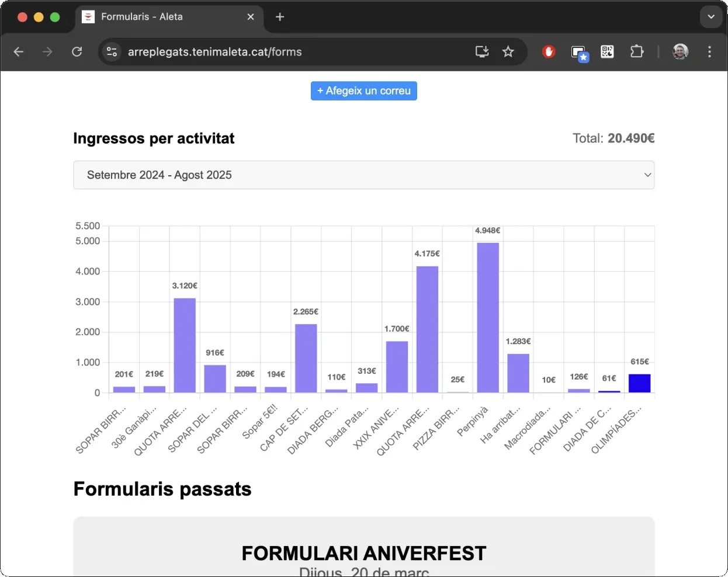Click the FORMULARI 126€ bar
The image size is (728, 577).
(x=579, y=391)
